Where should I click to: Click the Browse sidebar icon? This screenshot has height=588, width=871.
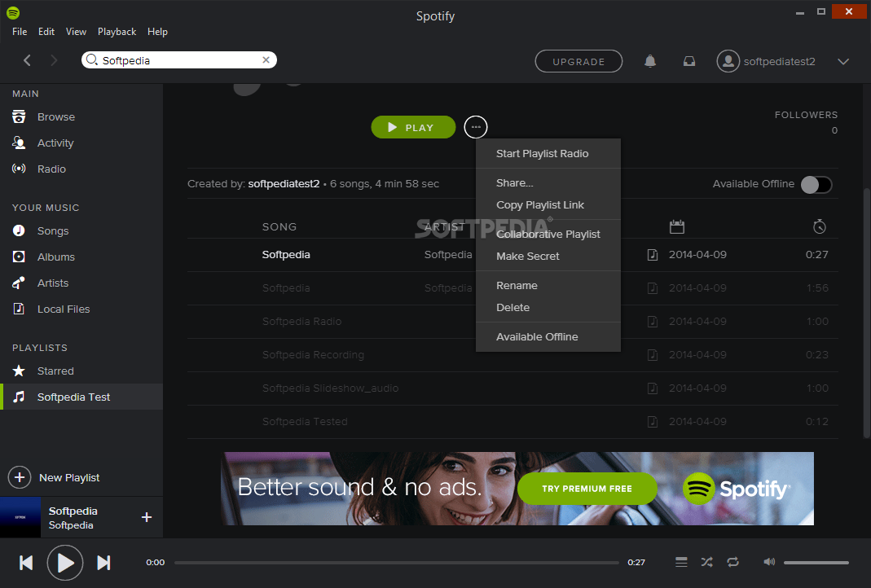[19, 116]
